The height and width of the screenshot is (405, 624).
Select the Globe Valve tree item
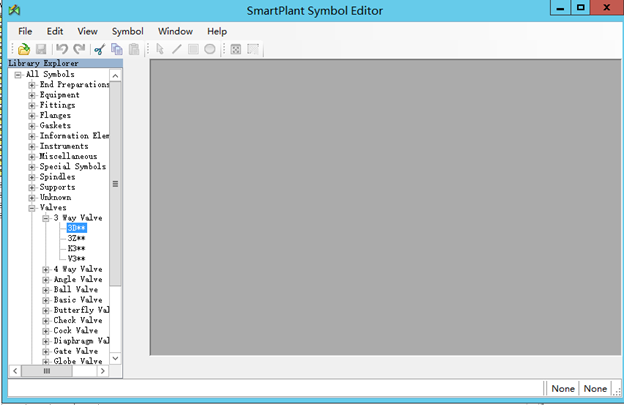pos(78,361)
